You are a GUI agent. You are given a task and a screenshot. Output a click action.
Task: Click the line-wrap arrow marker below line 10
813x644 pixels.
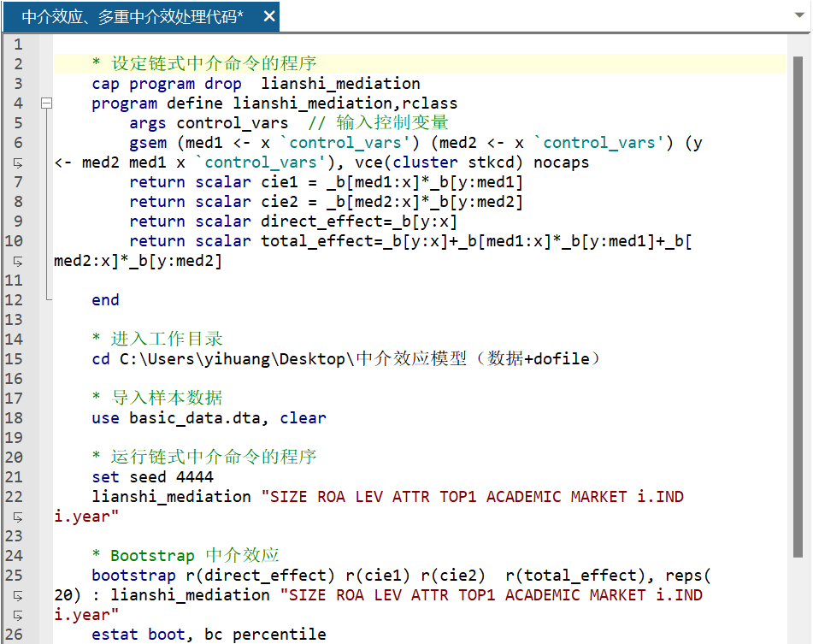click(x=18, y=262)
